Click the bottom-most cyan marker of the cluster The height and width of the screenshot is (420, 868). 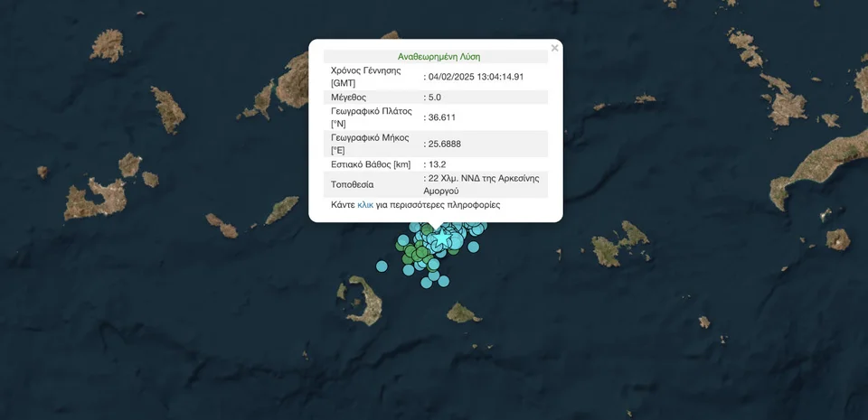[427, 283]
